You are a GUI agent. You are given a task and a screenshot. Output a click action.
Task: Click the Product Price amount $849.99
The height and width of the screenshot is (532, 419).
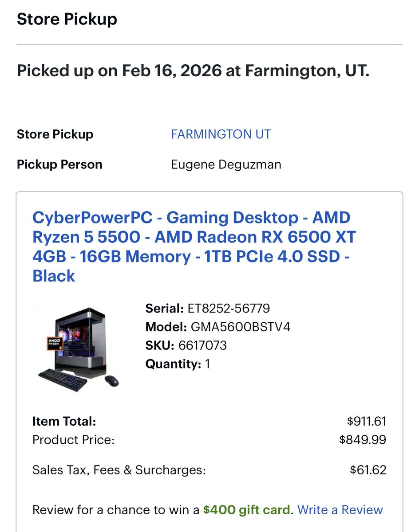[363, 440]
